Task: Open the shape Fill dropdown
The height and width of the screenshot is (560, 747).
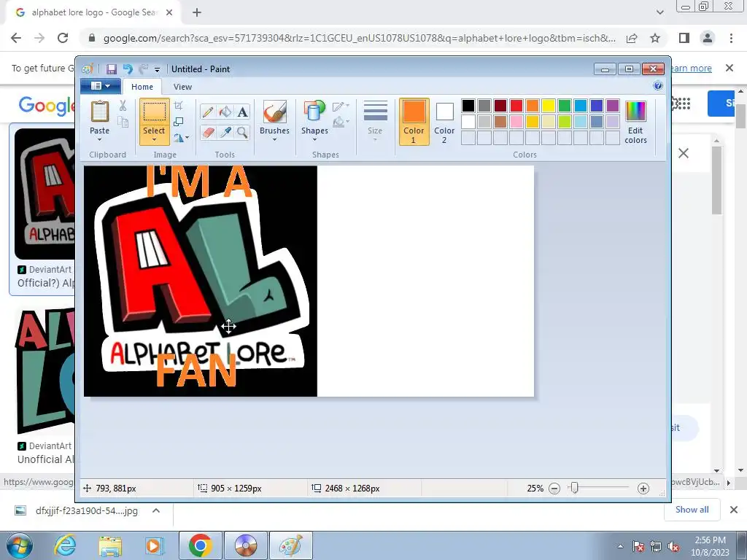Action: (341, 122)
